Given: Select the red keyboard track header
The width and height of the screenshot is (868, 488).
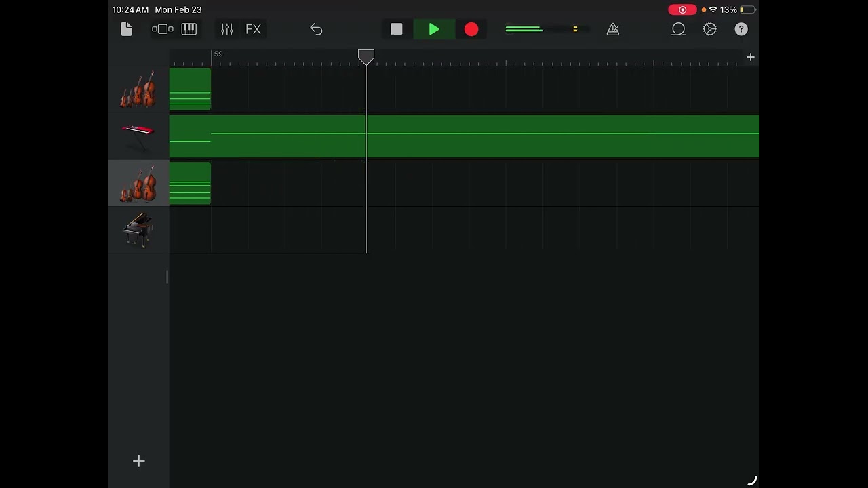Looking at the screenshot, I should (138, 136).
